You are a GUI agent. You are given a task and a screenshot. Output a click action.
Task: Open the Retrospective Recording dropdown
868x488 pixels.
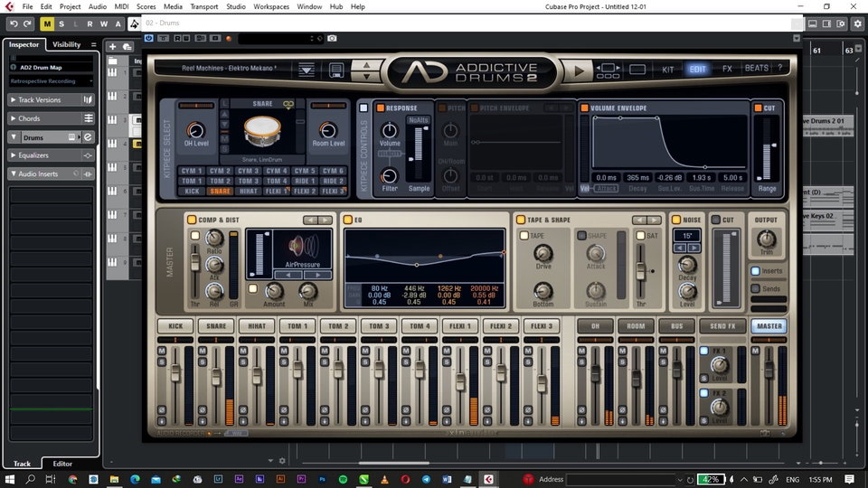click(51, 81)
